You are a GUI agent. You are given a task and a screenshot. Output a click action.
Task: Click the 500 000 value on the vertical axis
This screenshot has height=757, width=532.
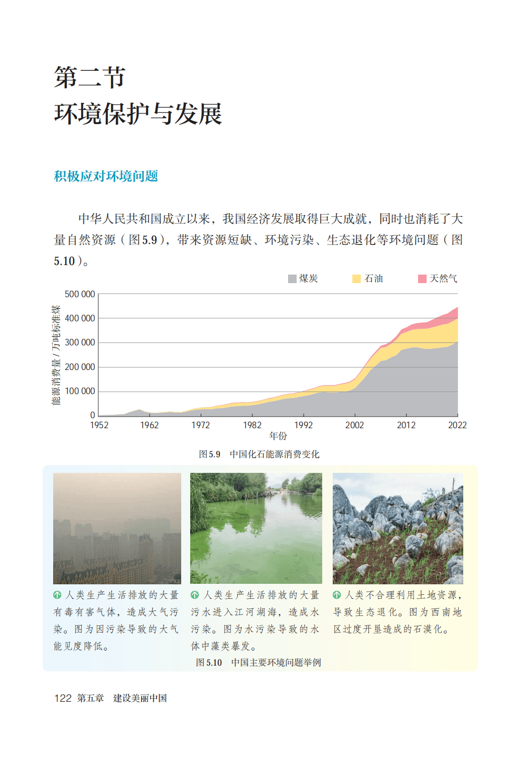(80, 294)
